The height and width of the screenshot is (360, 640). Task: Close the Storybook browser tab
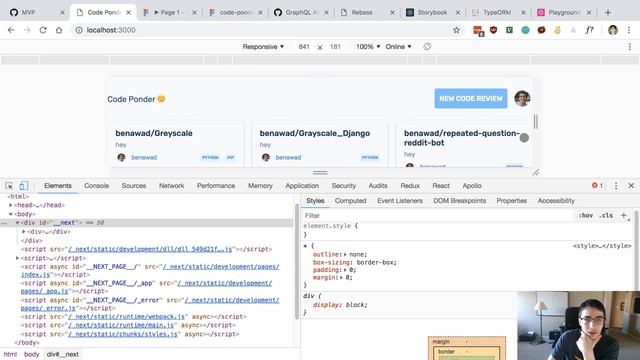458,13
